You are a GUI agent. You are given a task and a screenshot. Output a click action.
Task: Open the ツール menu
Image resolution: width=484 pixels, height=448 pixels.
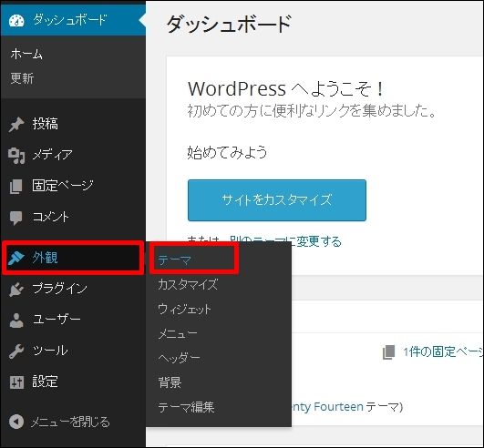(73, 351)
